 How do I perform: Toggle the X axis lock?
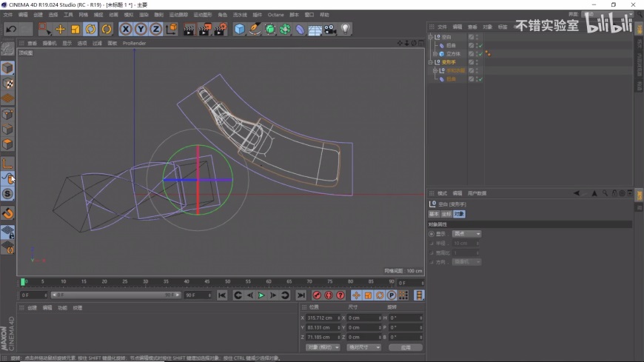coord(126,29)
